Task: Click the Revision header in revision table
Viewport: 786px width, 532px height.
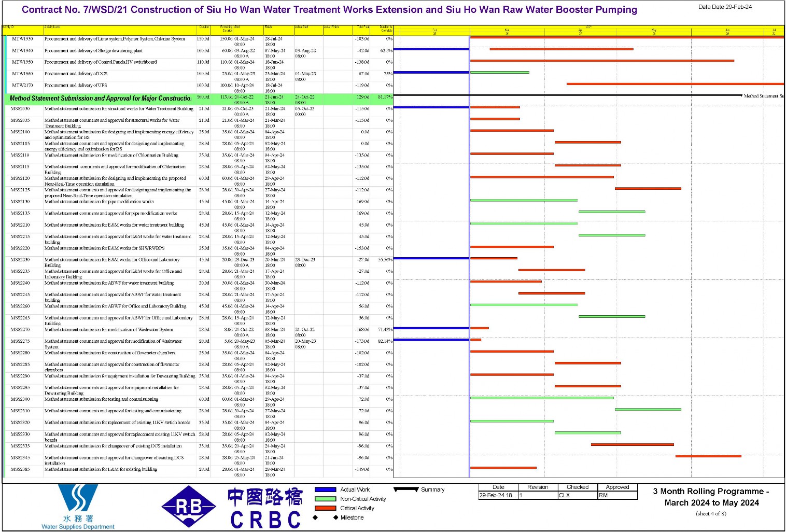Action: click(538, 487)
